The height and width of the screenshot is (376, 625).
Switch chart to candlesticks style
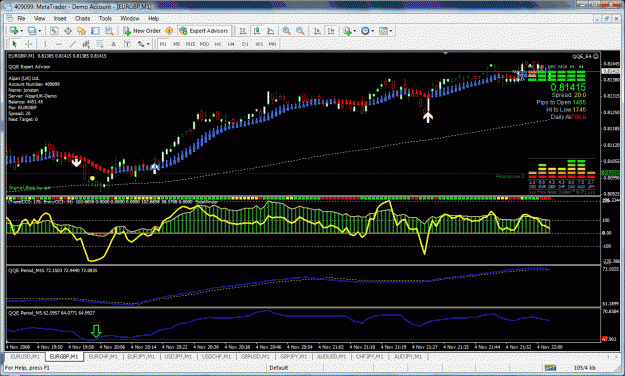(x=257, y=31)
